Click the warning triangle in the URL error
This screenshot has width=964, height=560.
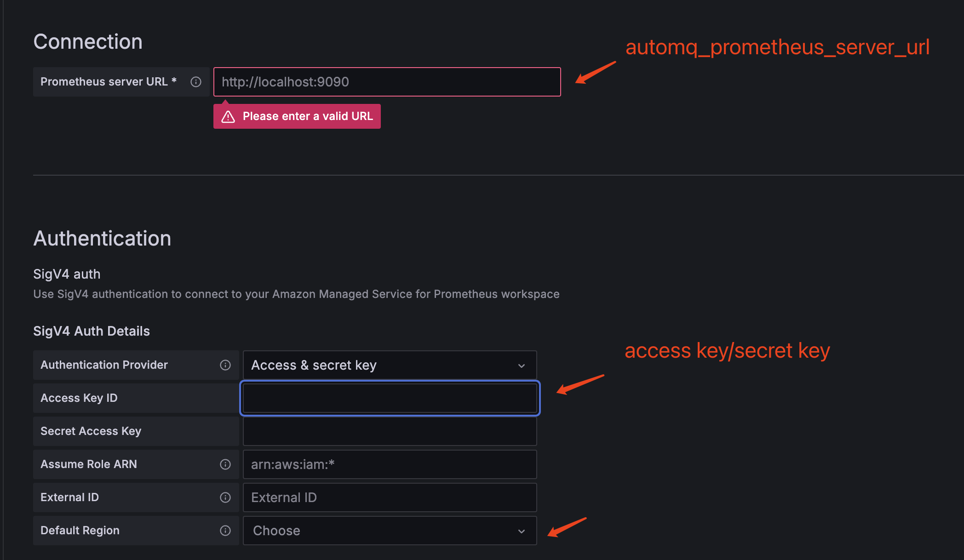tap(228, 117)
